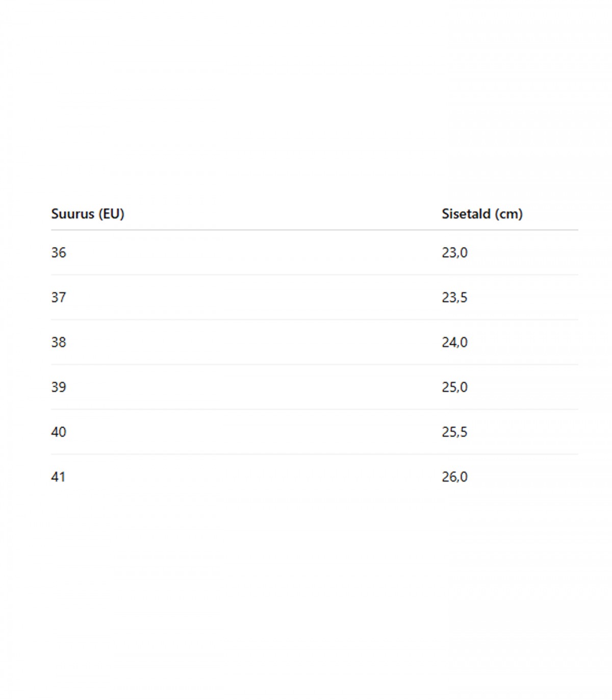Select size 38 in the Suurus column
The width and height of the screenshot is (612, 700).
59,342
